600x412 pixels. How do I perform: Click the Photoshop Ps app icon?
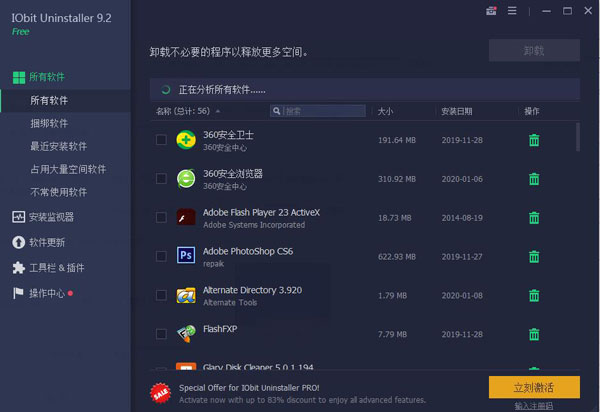(186, 255)
